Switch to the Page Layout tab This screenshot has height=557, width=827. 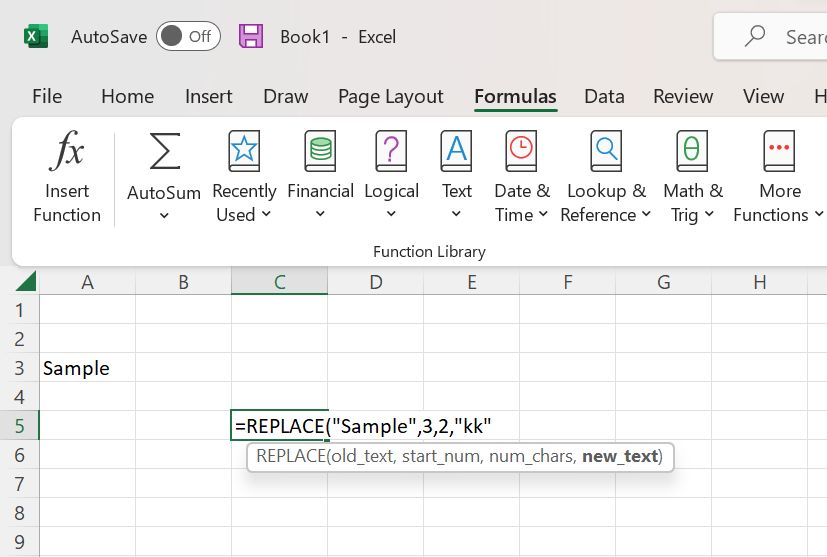point(390,96)
